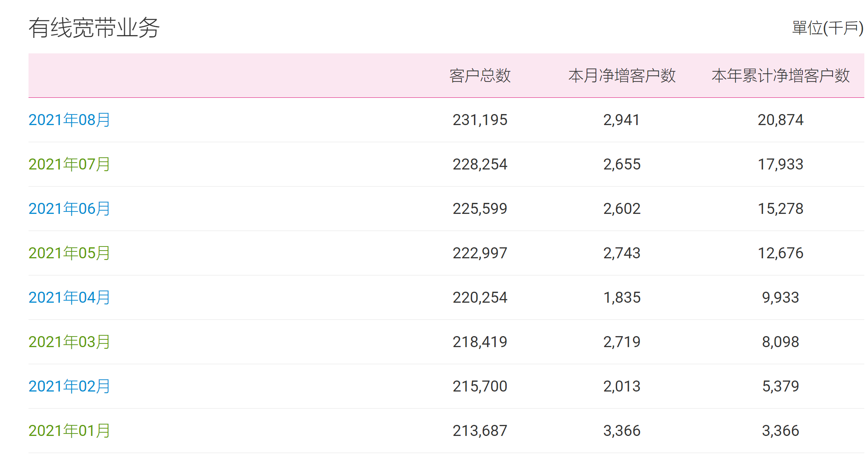Click the 8,098 cumulative net-add cell

[x=780, y=342]
